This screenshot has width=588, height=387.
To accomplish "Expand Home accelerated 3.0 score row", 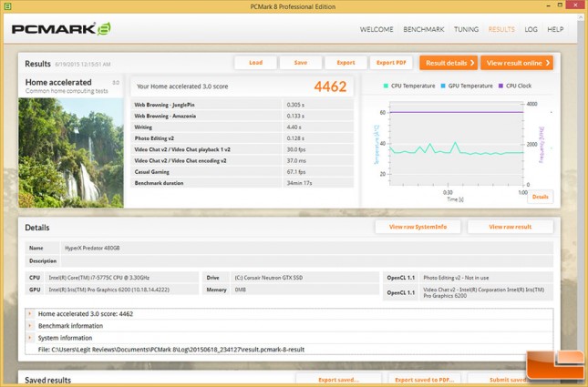I will [30, 313].
